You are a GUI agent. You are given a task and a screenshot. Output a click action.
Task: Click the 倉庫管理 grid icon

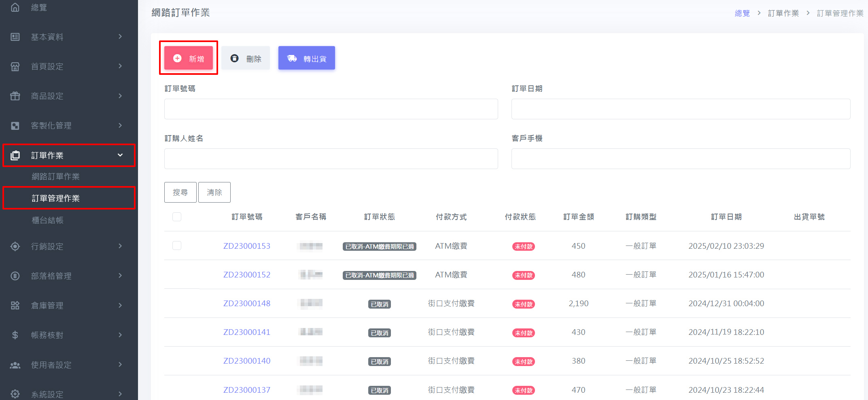[x=15, y=305]
